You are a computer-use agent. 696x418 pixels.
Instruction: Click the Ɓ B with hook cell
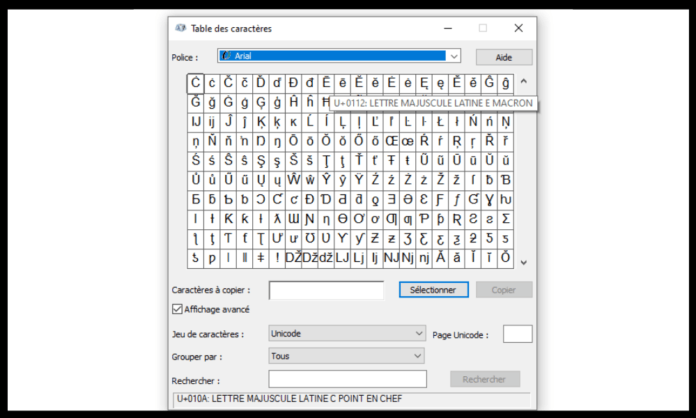[x=506, y=180]
